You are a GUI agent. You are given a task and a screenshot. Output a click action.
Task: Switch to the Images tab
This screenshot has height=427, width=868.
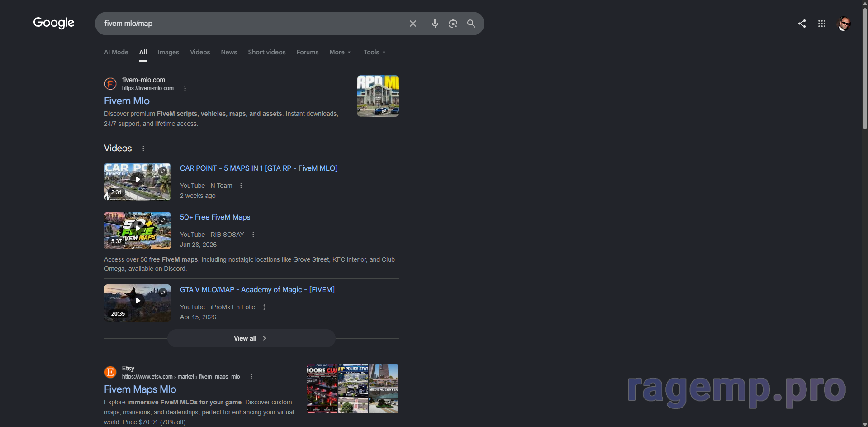click(x=168, y=52)
